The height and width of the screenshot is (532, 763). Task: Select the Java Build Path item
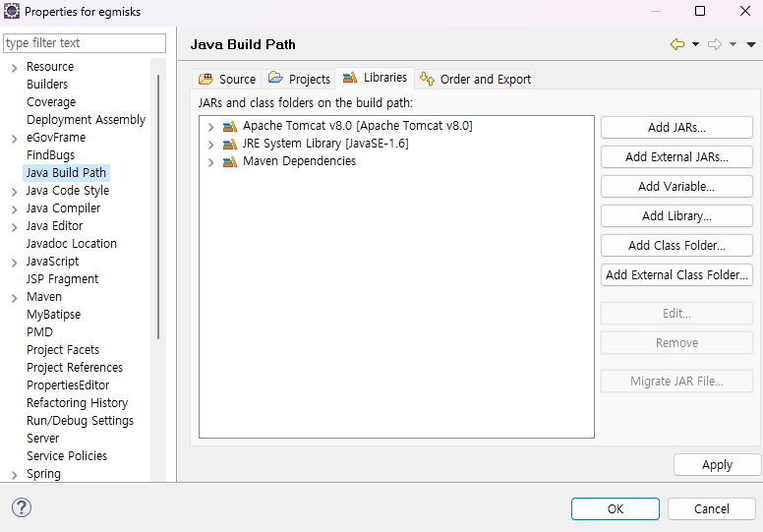coord(66,173)
